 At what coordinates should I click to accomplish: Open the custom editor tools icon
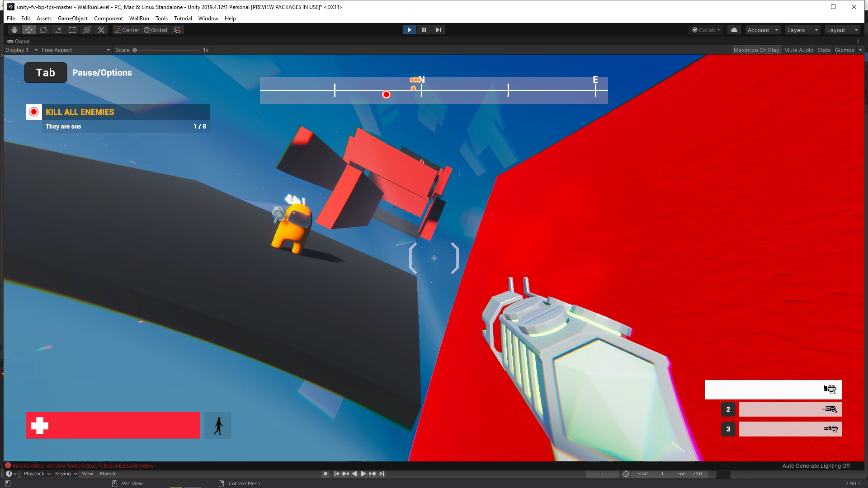[101, 30]
